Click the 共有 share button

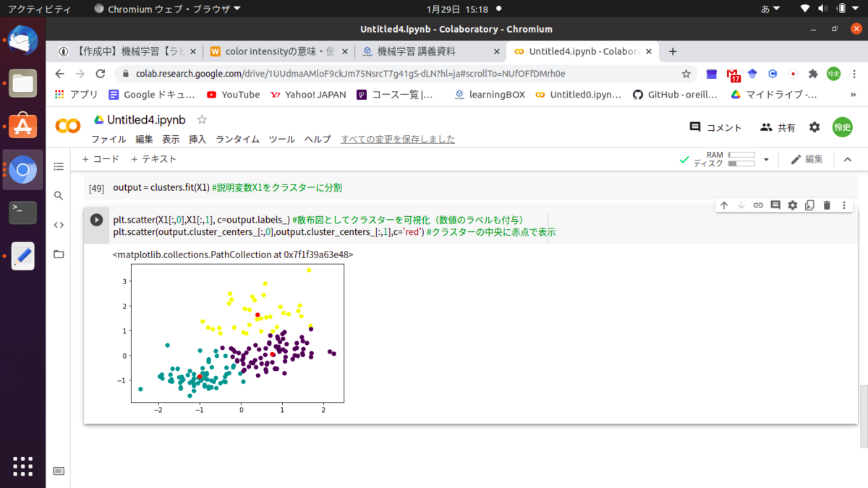(x=778, y=127)
